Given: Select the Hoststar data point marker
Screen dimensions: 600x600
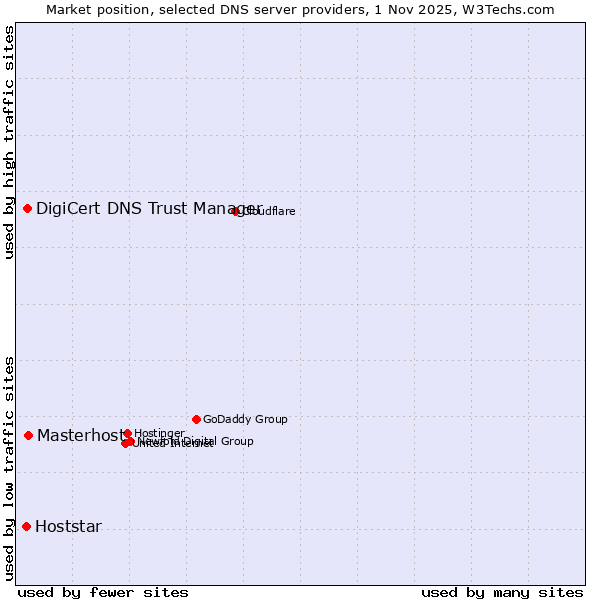Looking at the screenshot, I should click(27, 526).
